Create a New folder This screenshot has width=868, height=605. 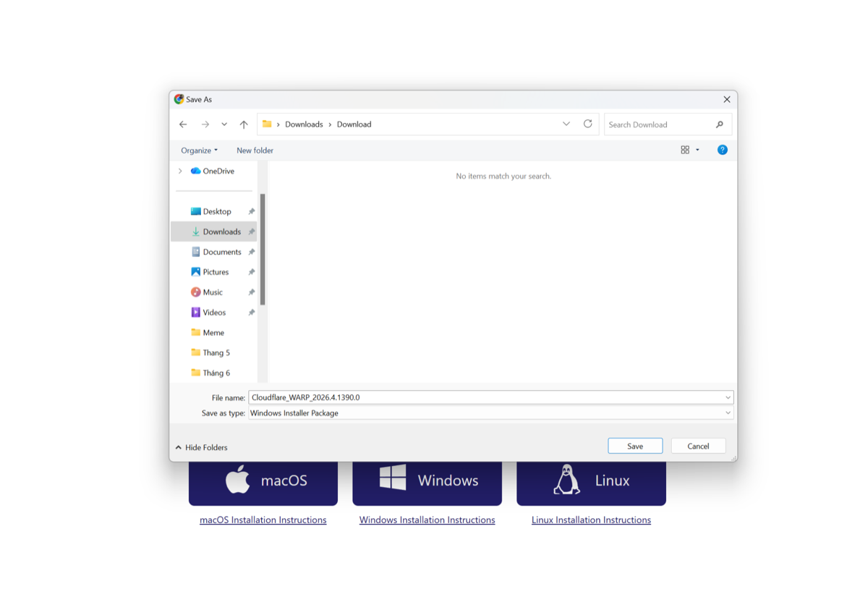(255, 151)
